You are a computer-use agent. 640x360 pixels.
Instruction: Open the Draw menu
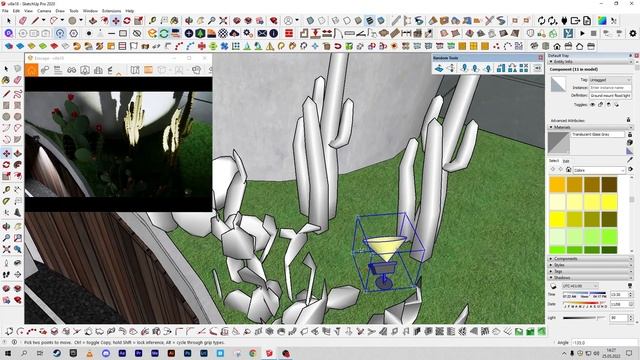click(60, 11)
